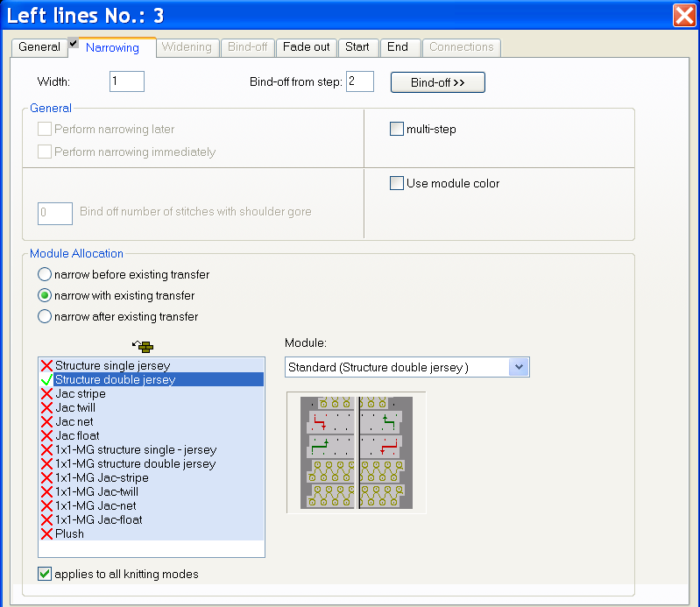This screenshot has height=607, width=700.
Task: Switch to the Fade out tab
Action: [x=306, y=47]
